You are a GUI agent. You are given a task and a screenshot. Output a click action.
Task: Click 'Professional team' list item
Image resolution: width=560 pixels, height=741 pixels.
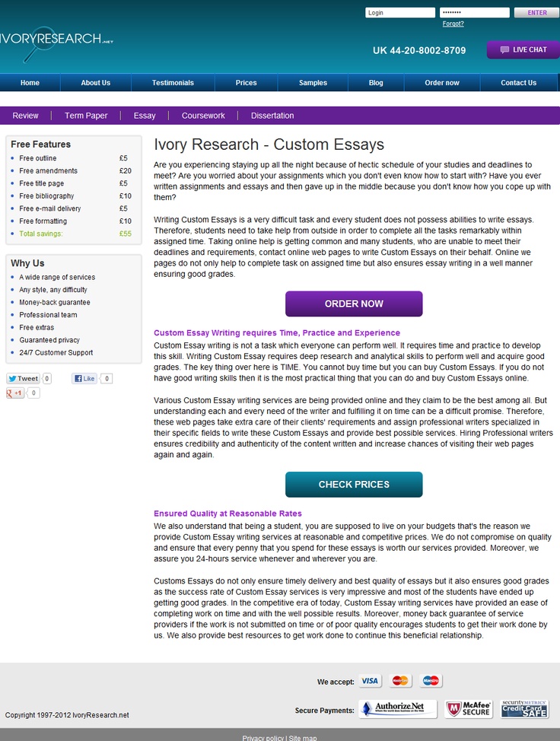[x=48, y=315]
